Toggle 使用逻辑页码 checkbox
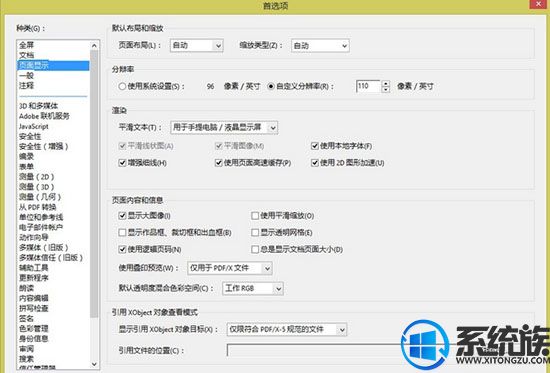The height and width of the screenshot is (373, 550). [x=122, y=249]
